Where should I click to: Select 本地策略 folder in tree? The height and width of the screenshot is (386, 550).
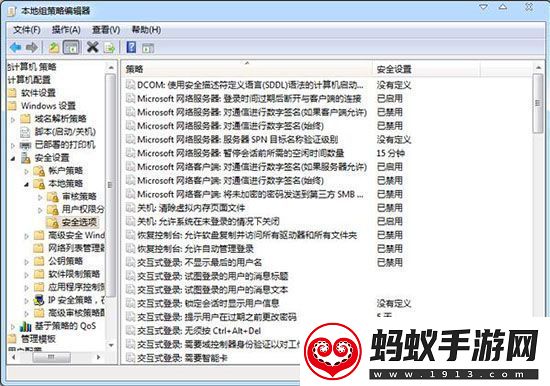pos(65,183)
